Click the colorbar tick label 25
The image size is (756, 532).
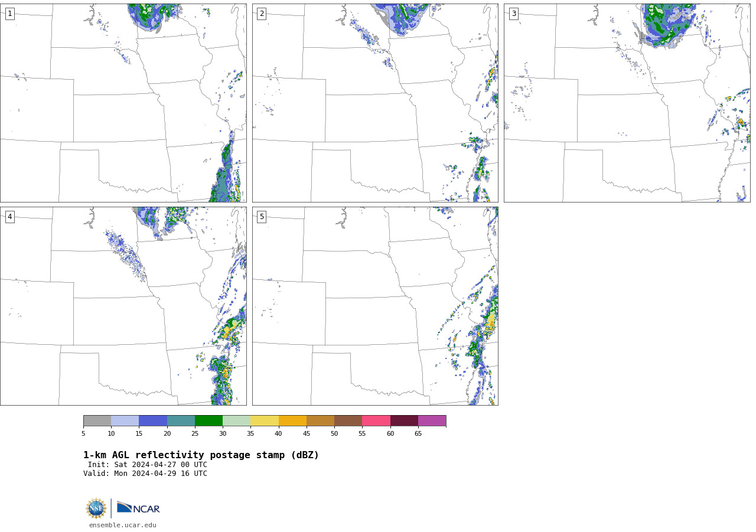(x=195, y=434)
